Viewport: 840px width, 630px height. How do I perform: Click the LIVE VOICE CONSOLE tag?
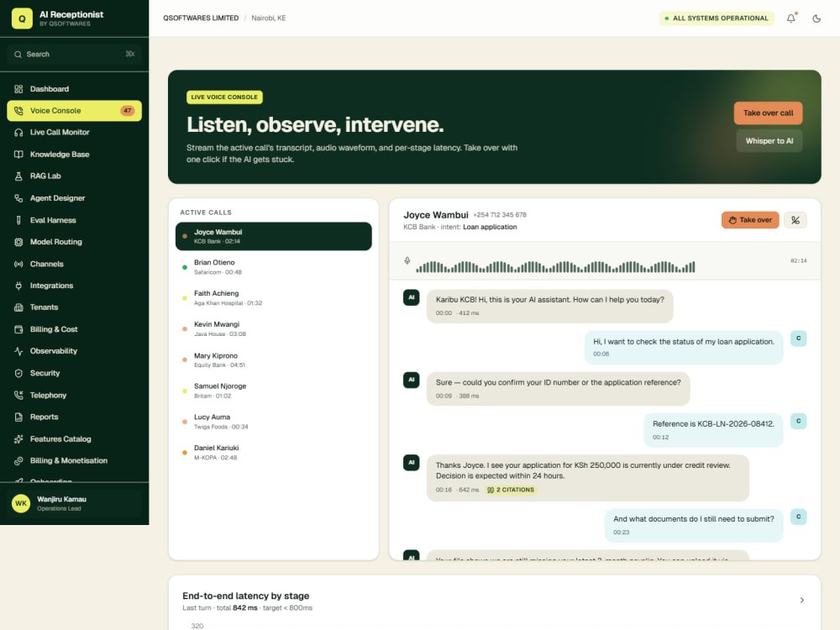[x=224, y=97]
